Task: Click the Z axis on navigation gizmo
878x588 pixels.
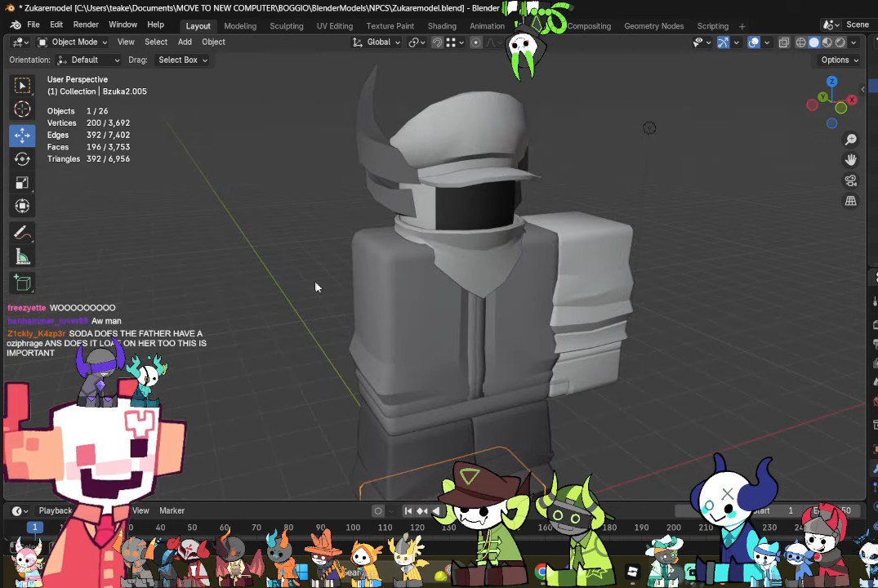Action: [x=832, y=82]
